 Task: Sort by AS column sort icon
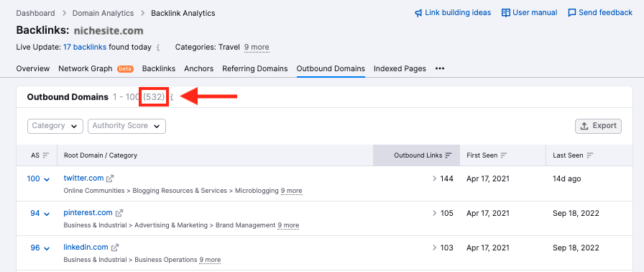click(x=46, y=155)
